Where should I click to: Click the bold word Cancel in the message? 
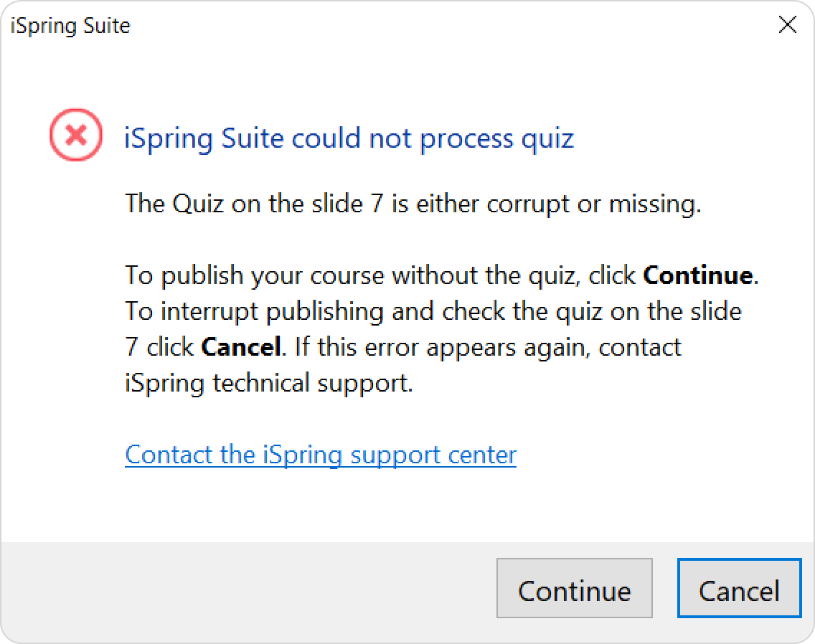pyautogui.click(x=241, y=346)
